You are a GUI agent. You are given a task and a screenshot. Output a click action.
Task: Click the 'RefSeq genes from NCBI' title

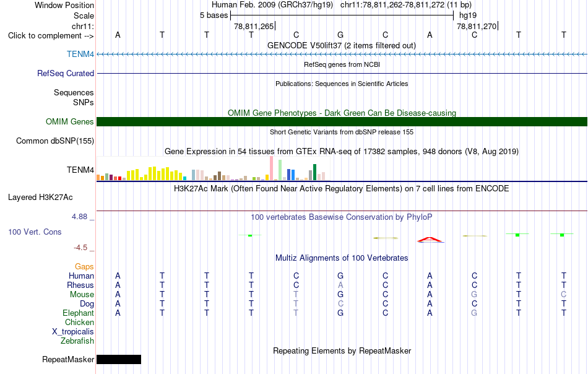click(342, 64)
